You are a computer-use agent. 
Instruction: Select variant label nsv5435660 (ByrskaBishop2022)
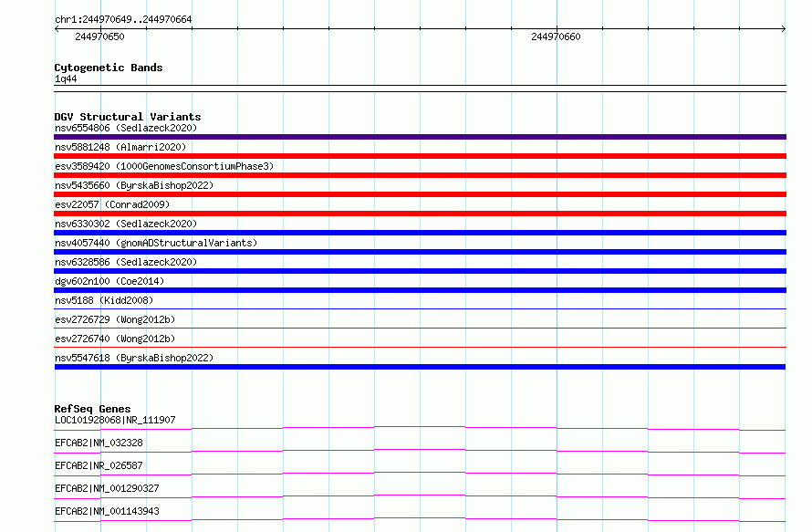tap(134, 185)
